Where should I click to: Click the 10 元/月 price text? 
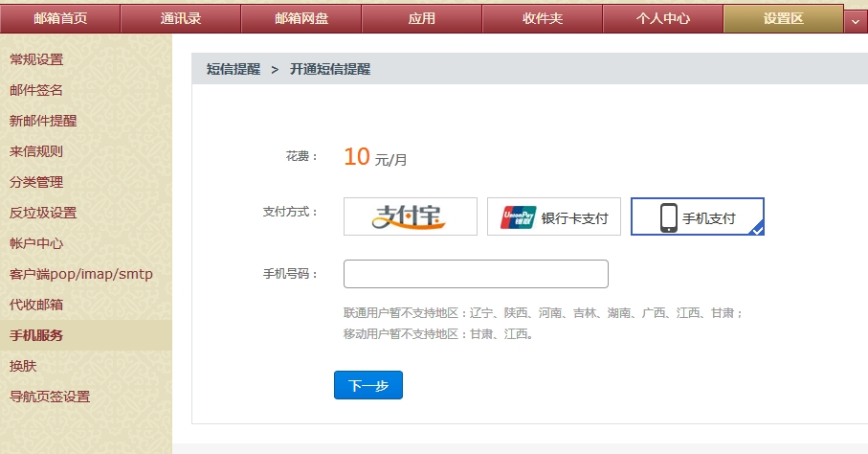375,157
